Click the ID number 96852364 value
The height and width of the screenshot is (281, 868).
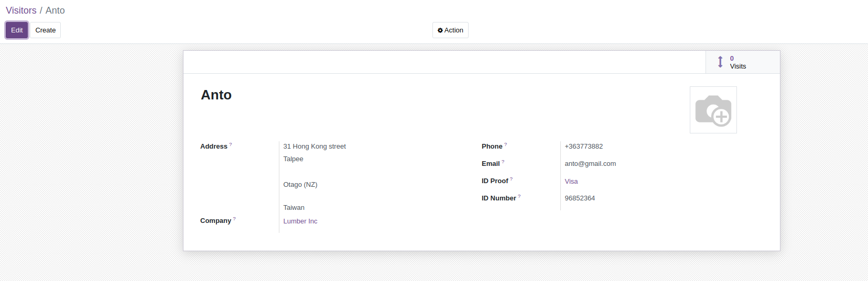coord(580,198)
